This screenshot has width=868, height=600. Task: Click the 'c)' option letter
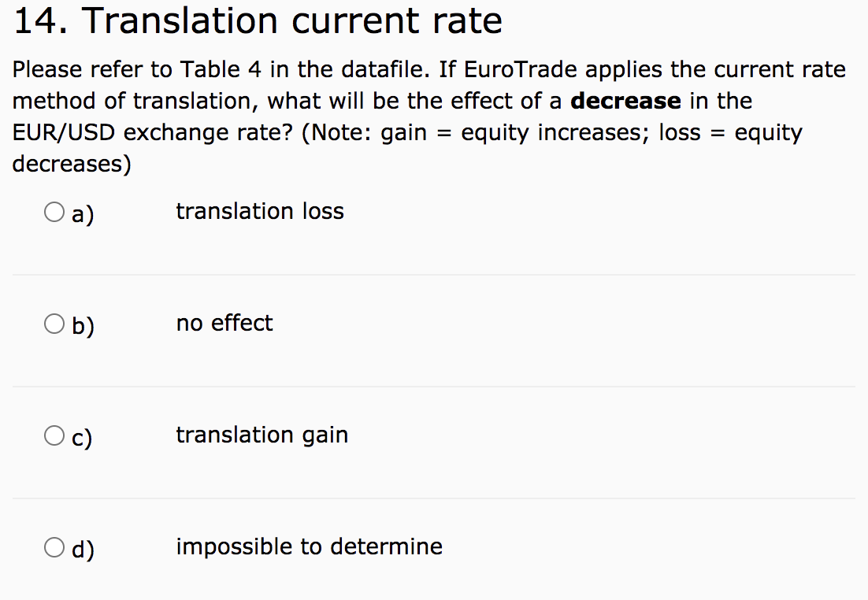80,437
